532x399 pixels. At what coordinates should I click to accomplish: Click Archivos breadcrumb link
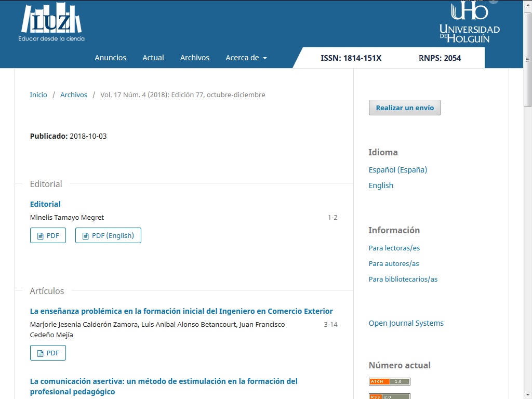(x=74, y=95)
